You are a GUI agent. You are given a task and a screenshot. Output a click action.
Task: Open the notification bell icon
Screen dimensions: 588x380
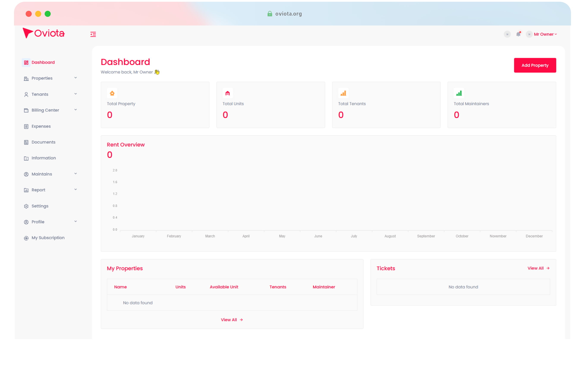click(518, 34)
